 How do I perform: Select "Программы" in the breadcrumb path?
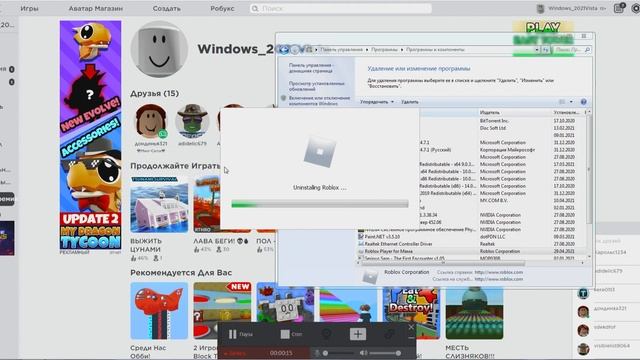[384, 49]
